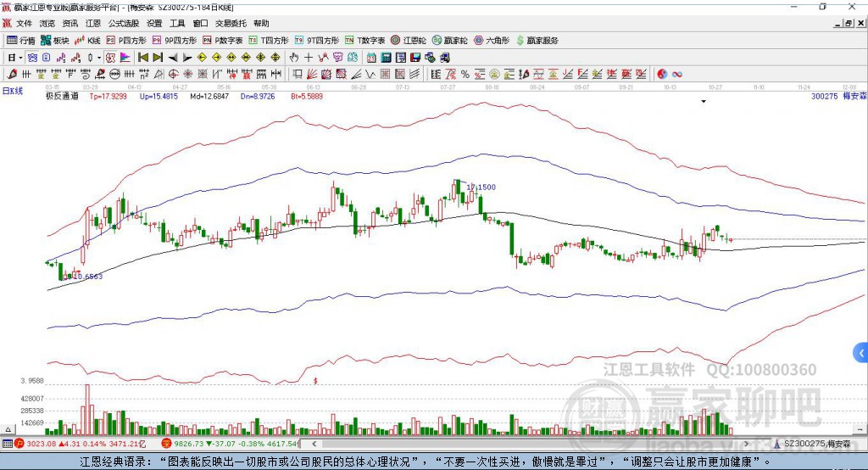Screen dimensions: 868x470
Task: Select the K线 chart icon
Action: point(88,41)
